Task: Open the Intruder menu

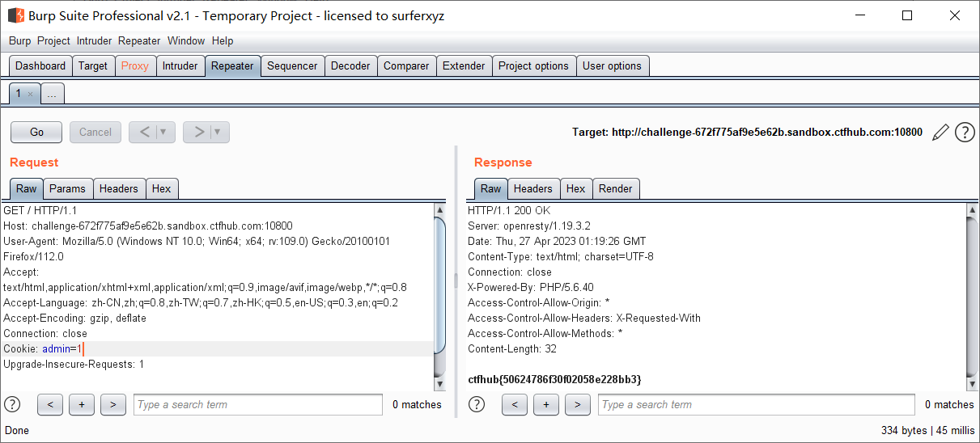Action: click(95, 40)
